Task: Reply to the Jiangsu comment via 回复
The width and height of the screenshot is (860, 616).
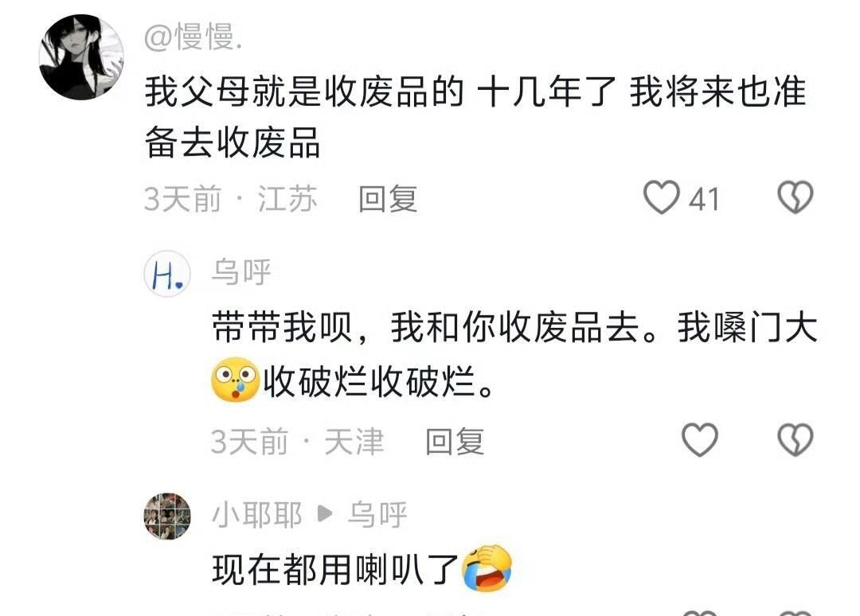Action: point(388,199)
